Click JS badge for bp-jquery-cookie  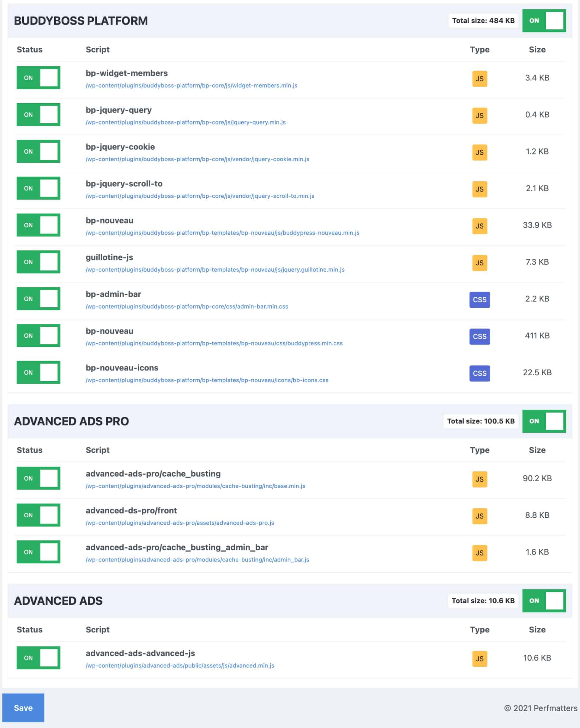[x=479, y=152]
